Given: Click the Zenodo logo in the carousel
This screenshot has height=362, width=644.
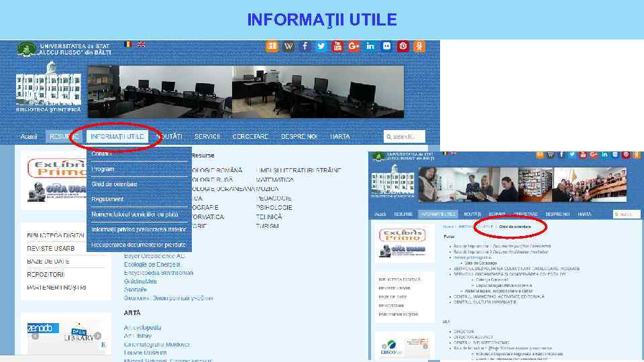Looking at the screenshot, I should 43,328.
